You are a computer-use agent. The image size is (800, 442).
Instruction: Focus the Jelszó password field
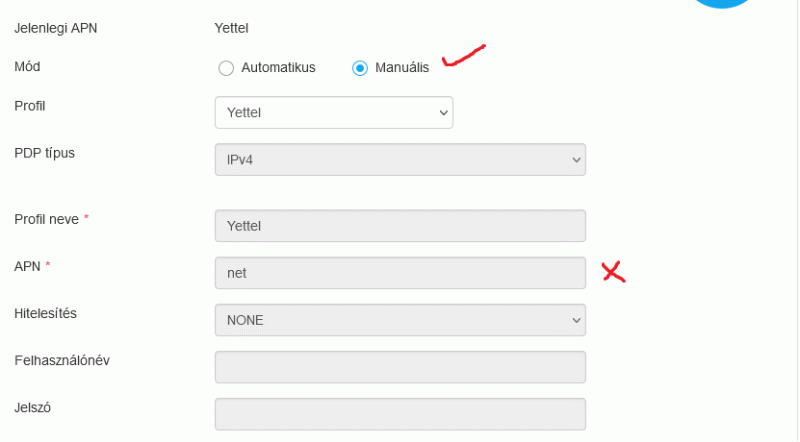click(400, 414)
